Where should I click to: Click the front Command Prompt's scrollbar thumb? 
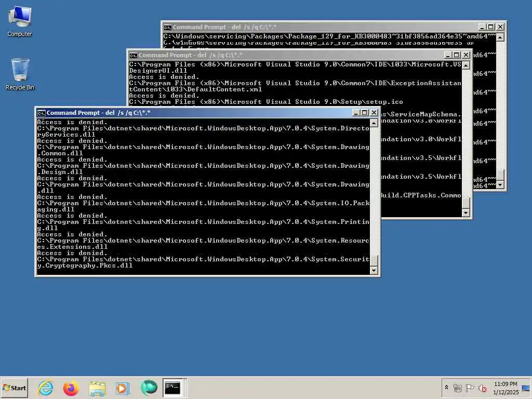pos(374,261)
